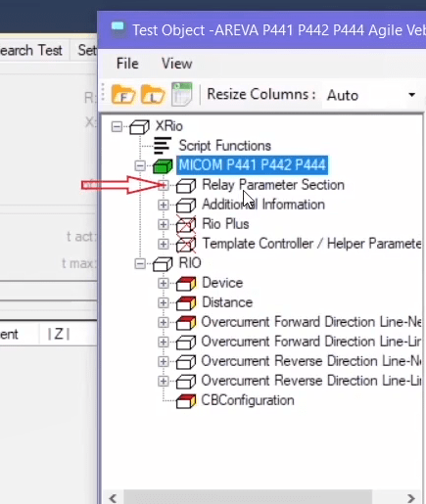426x504 pixels.
Task: Select Overcurrent Forward Direction Line-Ne item
Action: coord(311,322)
